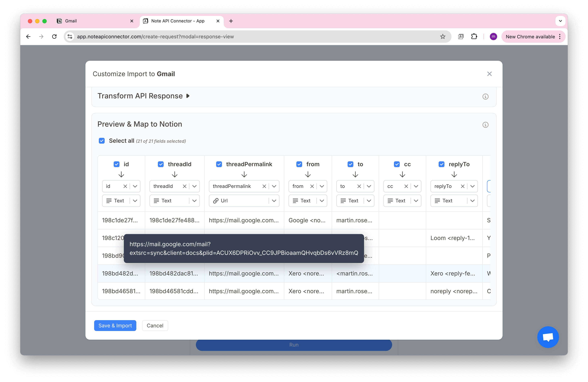
Task: Open the chat support bubble
Action: pyautogui.click(x=548, y=337)
